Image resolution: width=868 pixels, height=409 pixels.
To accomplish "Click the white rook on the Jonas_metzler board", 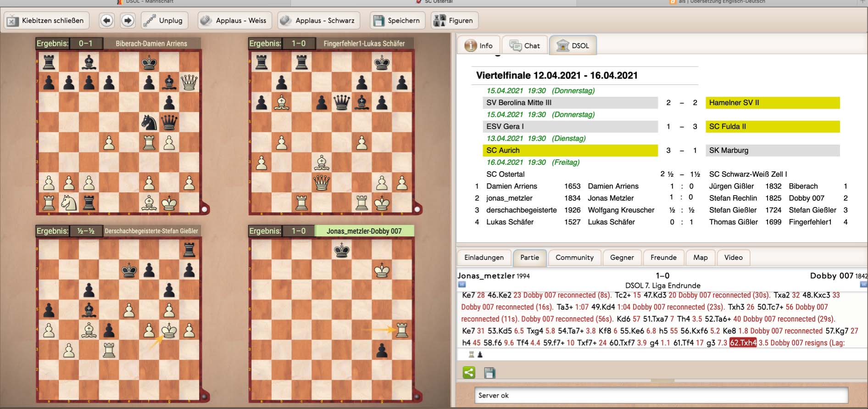I will pos(402,330).
